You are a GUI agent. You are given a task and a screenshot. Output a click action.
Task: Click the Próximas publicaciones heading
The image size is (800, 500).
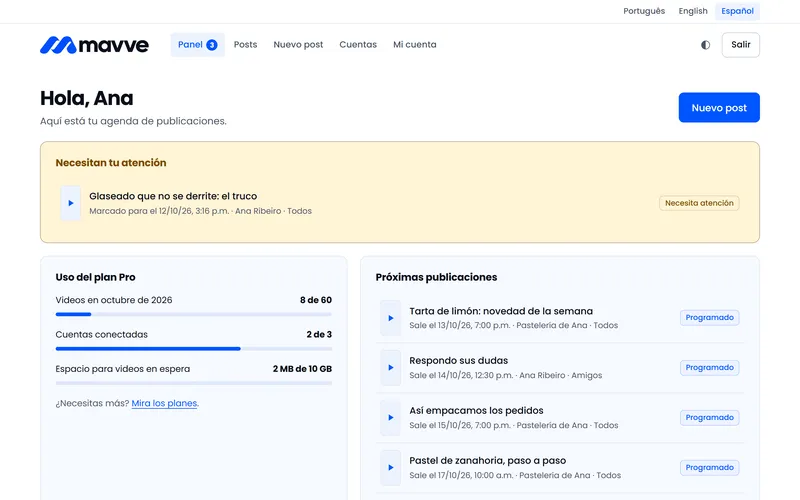click(x=436, y=278)
